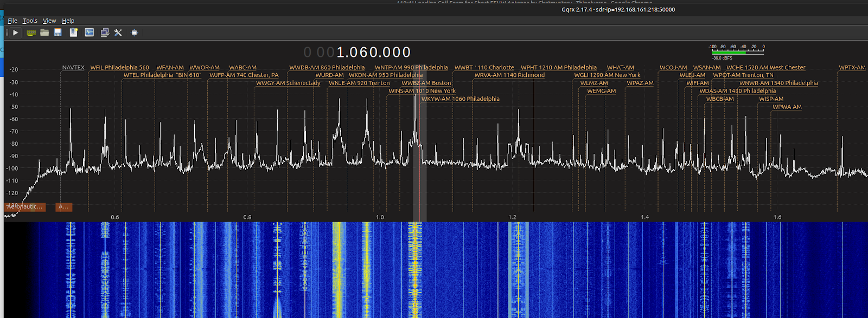Select the WPAZ-AM bookmark tag
868x318 pixels.
coord(640,83)
